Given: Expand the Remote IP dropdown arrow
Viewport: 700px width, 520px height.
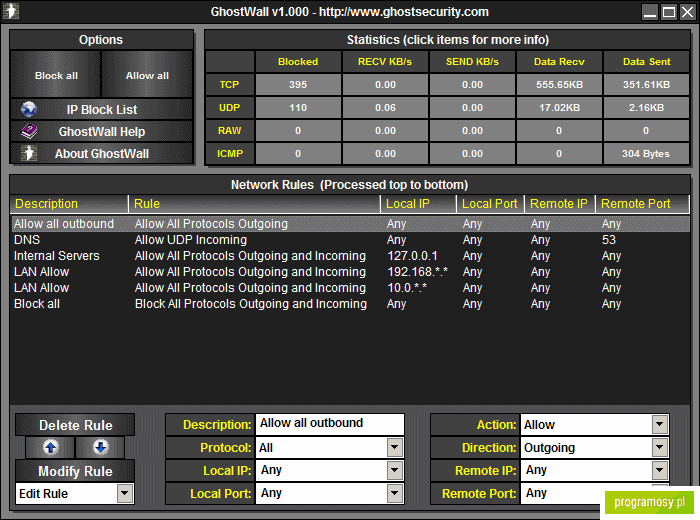Looking at the screenshot, I should tap(659, 470).
